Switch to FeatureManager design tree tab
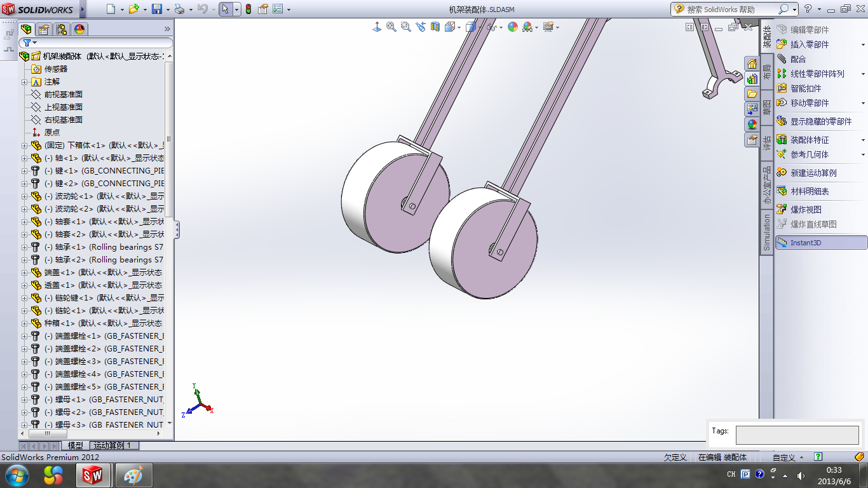 27,29
